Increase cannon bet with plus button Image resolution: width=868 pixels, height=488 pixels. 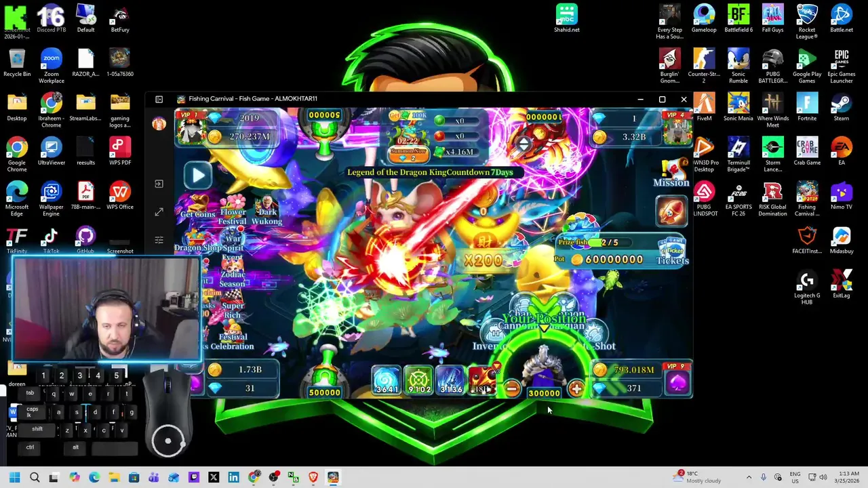[576, 388]
